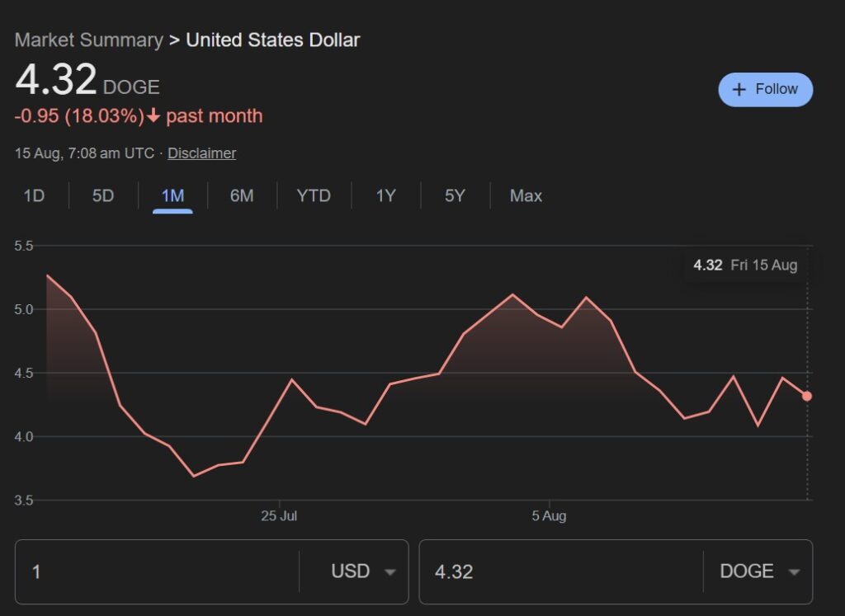Click the '15 Aug, 7:08 am UTC' timestamp
This screenshot has height=616, width=845.
pyautogui.click(x=85, y=153)
